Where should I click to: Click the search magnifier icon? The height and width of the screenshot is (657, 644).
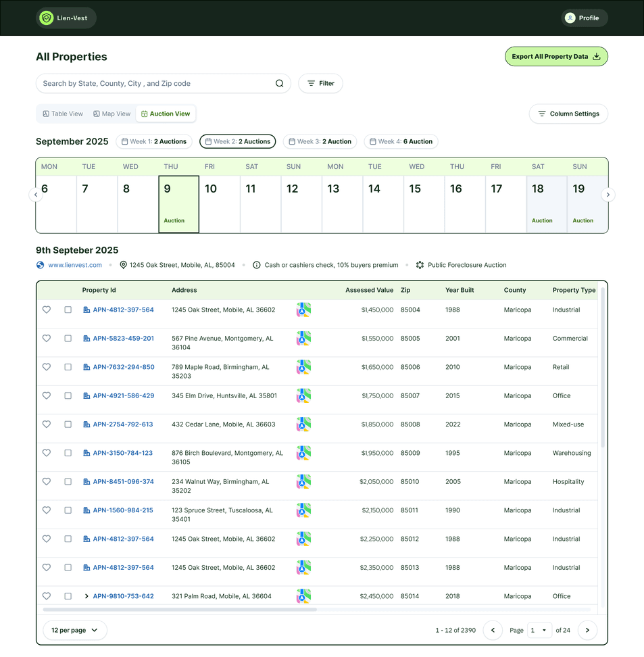[279, 84]
